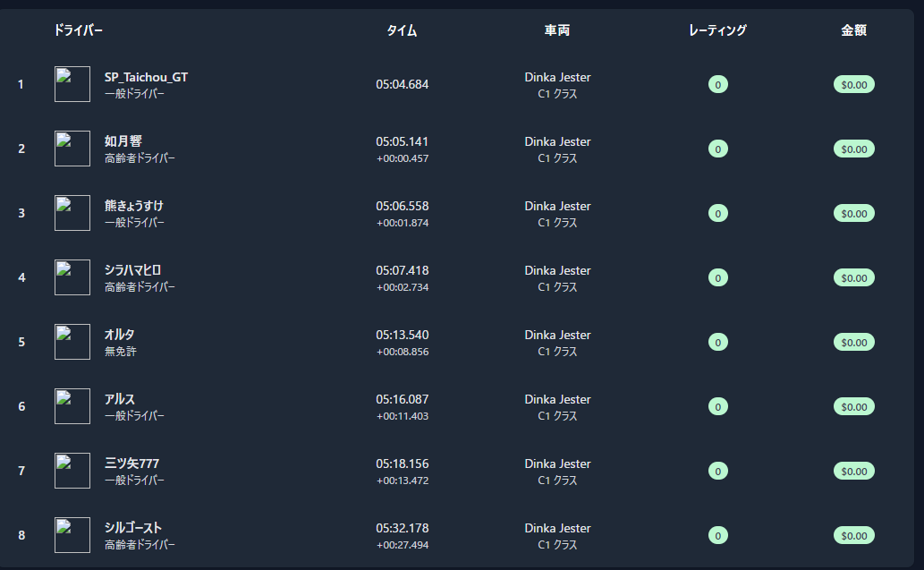Sort by the タイム column header
This screenshot has width=924, height=570.
[x=402, y=30]
